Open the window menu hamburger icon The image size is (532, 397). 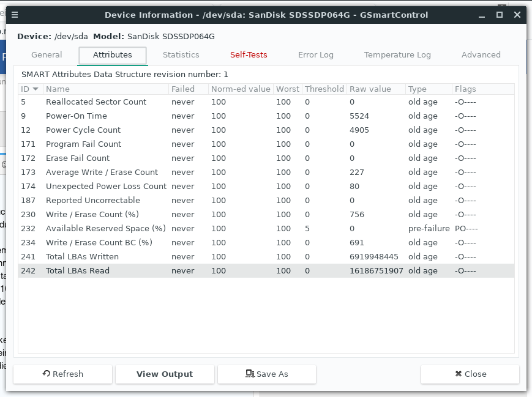[x=15, y=15]
